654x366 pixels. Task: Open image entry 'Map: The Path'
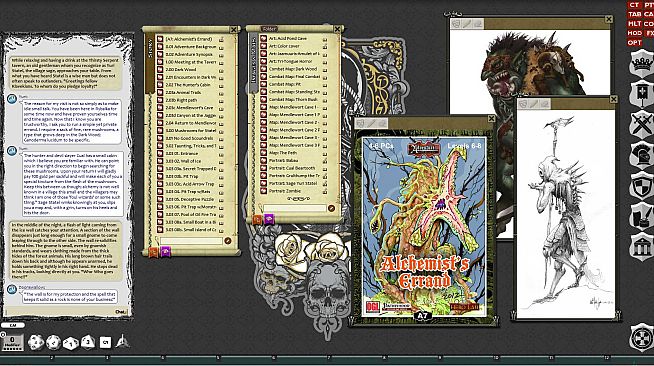(x=283, y=153)
